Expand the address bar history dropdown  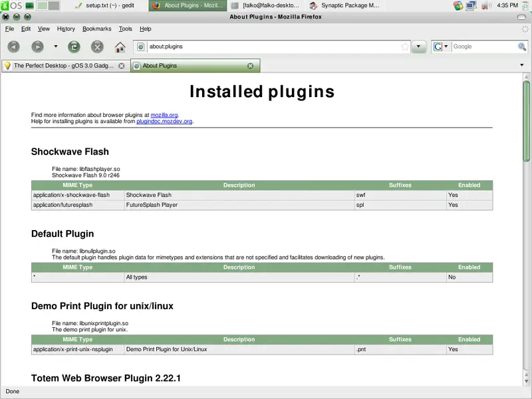click(419, 47)
